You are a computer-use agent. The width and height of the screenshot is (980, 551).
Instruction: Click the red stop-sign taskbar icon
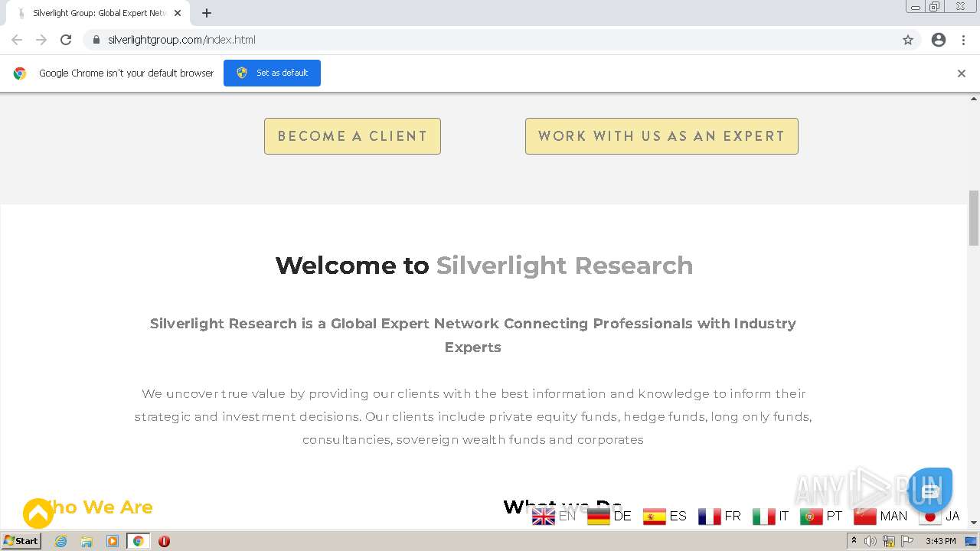(164, 541)
